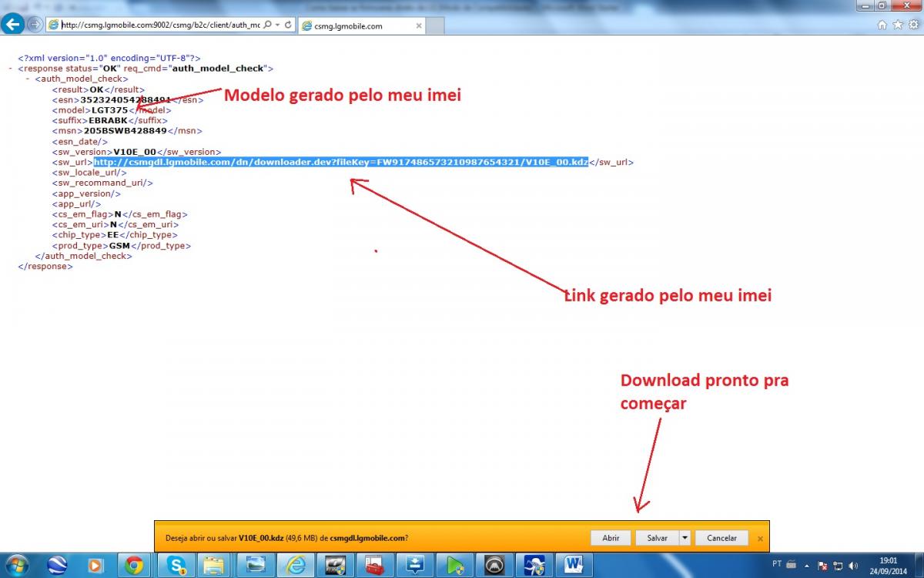Click the result value OK
The width and height of the screenshot is (924, 578).
click(96, 89)
